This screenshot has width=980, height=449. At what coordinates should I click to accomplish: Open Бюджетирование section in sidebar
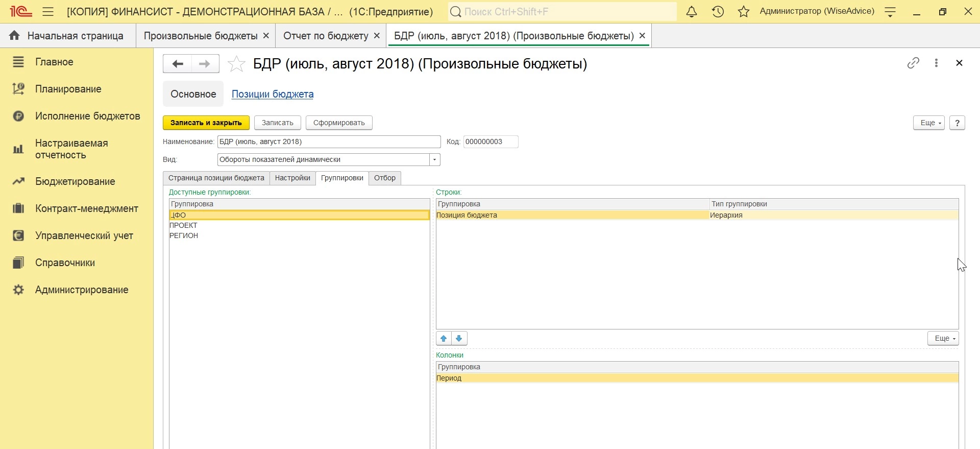(x=75, y=181)
